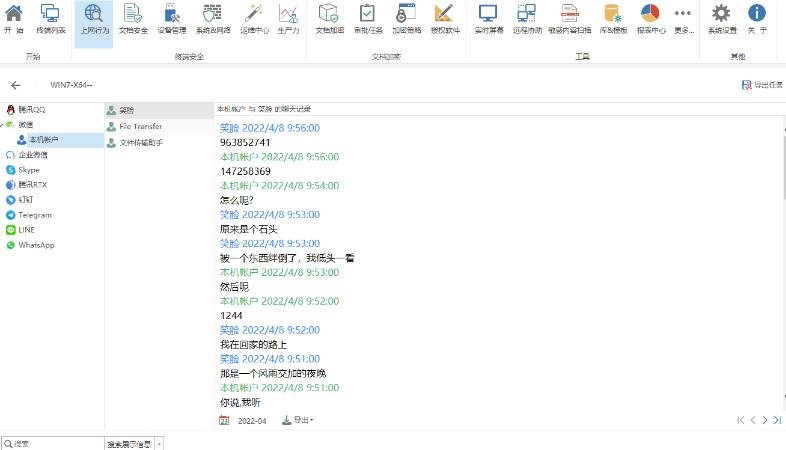Open the 报表中心 pie chart icon

click(650, 19)
